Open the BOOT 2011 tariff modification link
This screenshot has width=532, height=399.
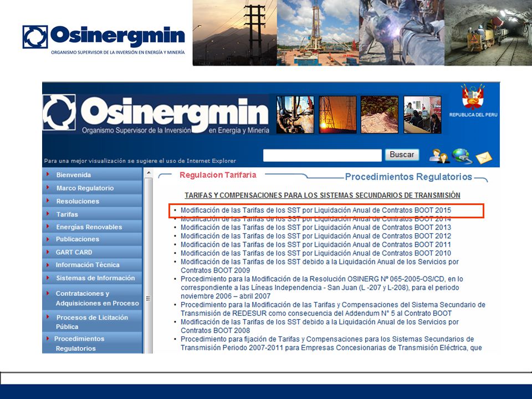coord(315,244)
